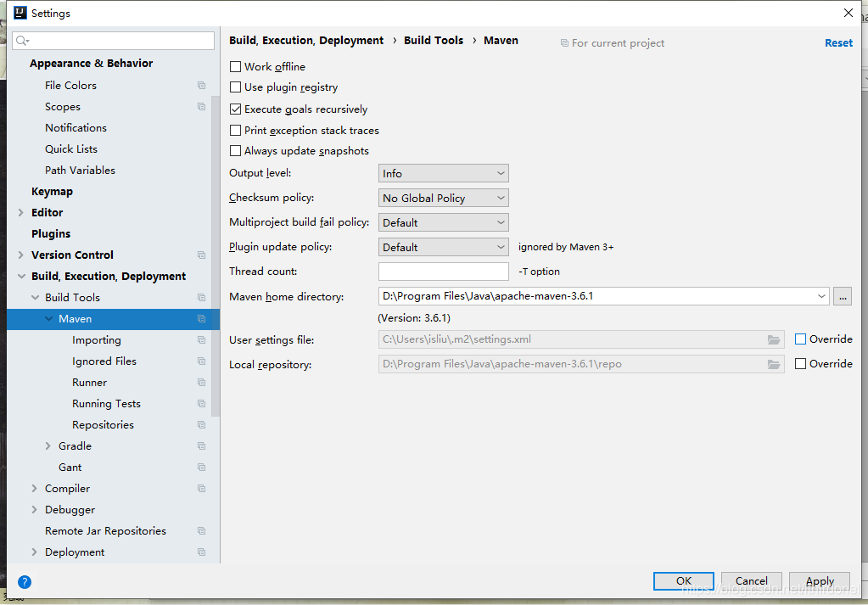Collapse the Maven node arrow
This screenshot has height=605, width=868.
[x=48, y=319]
